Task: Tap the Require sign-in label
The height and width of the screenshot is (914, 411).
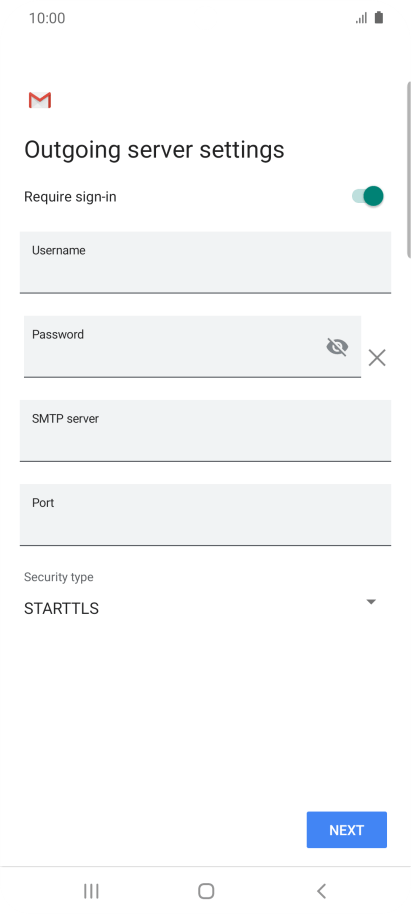Action: click(70, 197)
